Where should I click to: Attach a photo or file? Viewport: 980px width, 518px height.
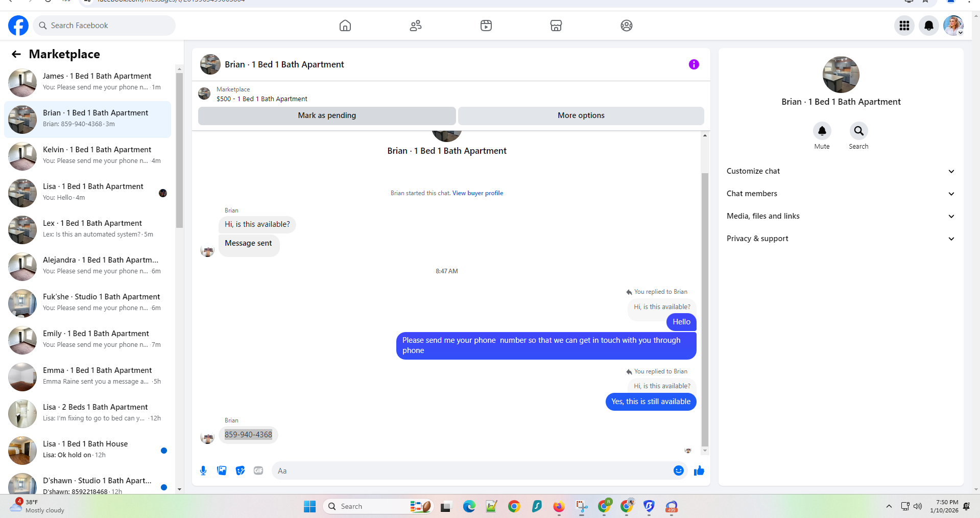[x=222, y=470]
